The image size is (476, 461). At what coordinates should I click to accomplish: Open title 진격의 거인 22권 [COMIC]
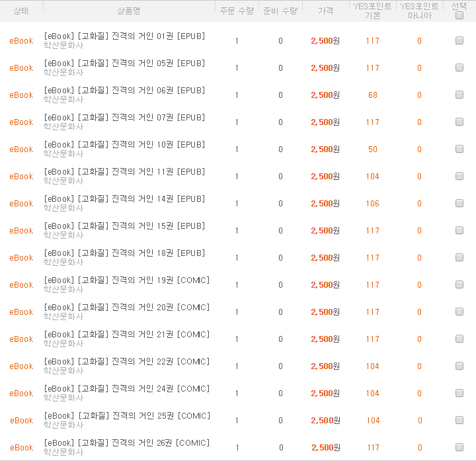point(127,361)
